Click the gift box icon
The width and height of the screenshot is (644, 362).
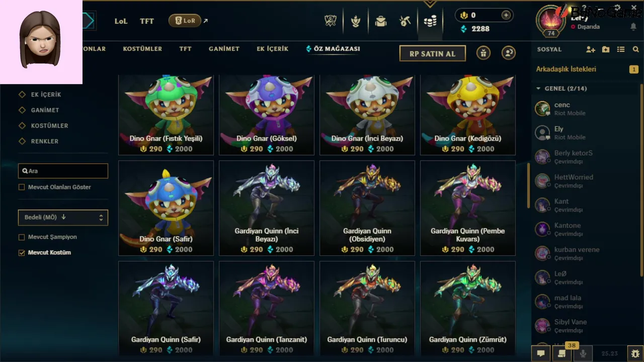484,53
